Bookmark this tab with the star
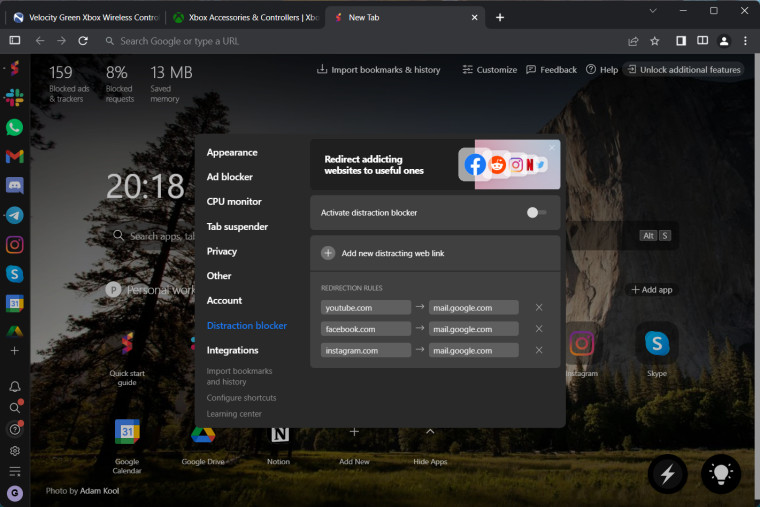The width and height of the screenshot is (760, 507). click(x=655, y=41)
